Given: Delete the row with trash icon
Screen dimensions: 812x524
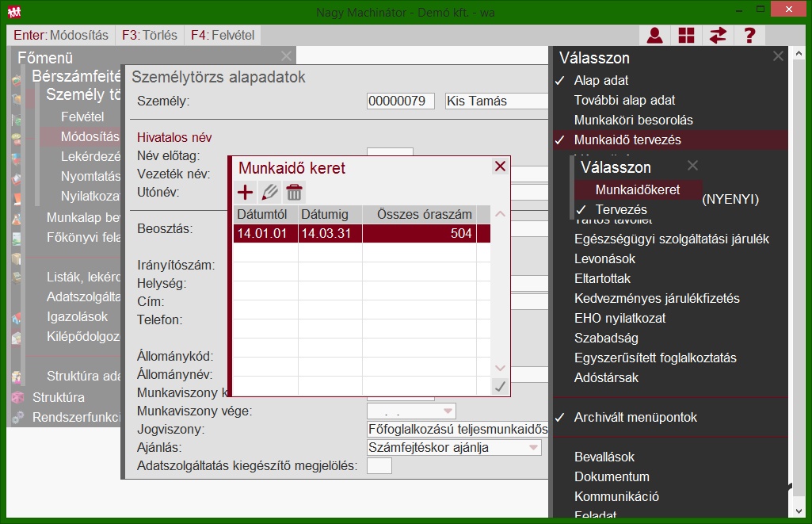Looking at the screenshot, I should [294, 193].
